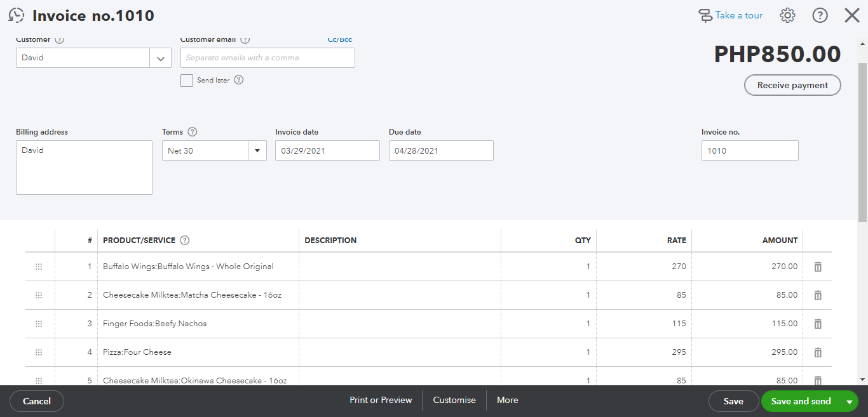
Task: Open the Save and send dropdown arrow
Action: 850,402
